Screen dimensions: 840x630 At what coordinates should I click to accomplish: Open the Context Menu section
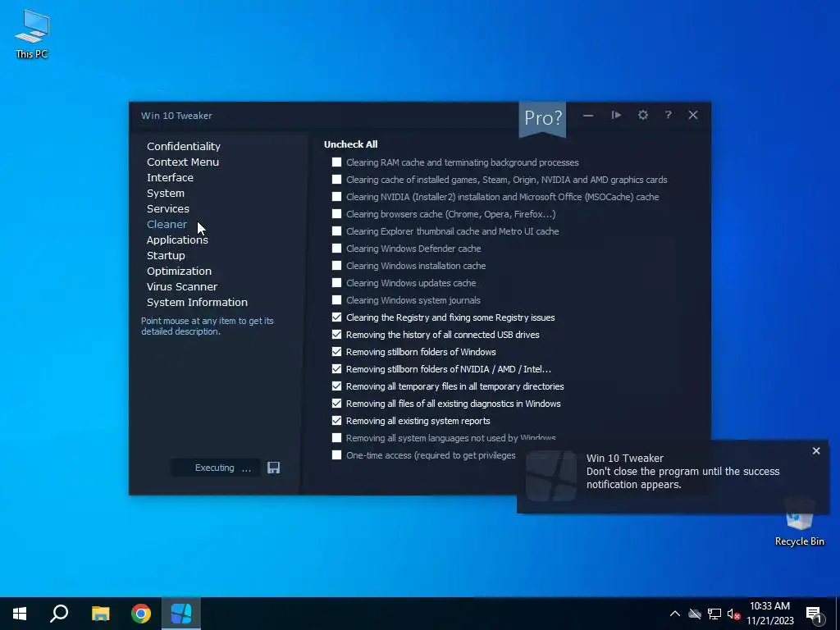pyautogui.click(x=183, y=162)
